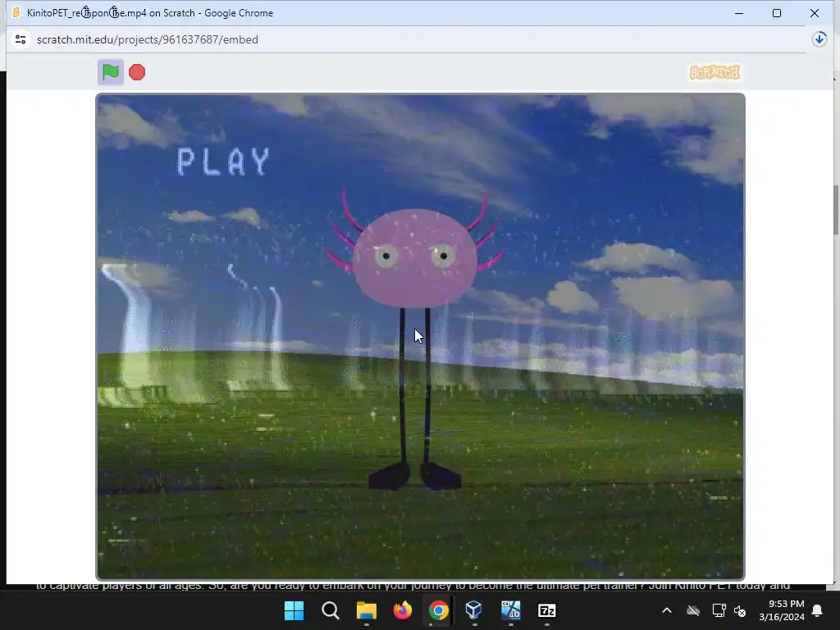
Task: Open VirtualBox taskbar icon
Action: [x=474, y=610]
